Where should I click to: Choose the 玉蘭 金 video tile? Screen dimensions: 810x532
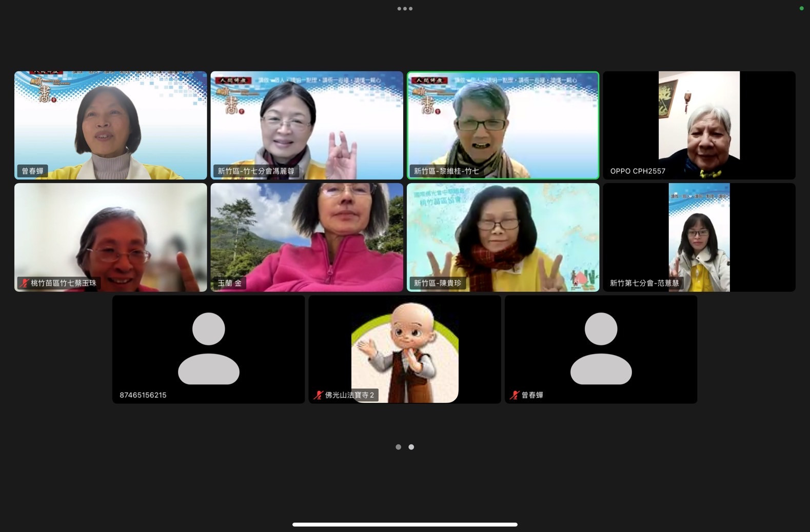(307, 237)
